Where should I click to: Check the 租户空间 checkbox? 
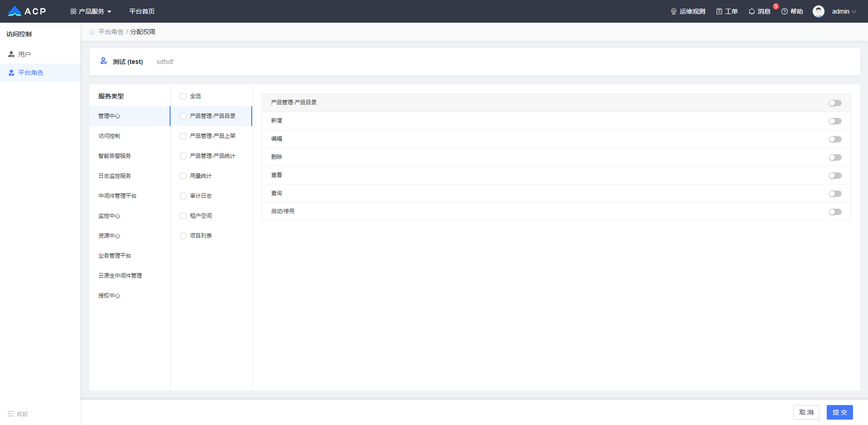pyautogui.click(x=183, y=216)
